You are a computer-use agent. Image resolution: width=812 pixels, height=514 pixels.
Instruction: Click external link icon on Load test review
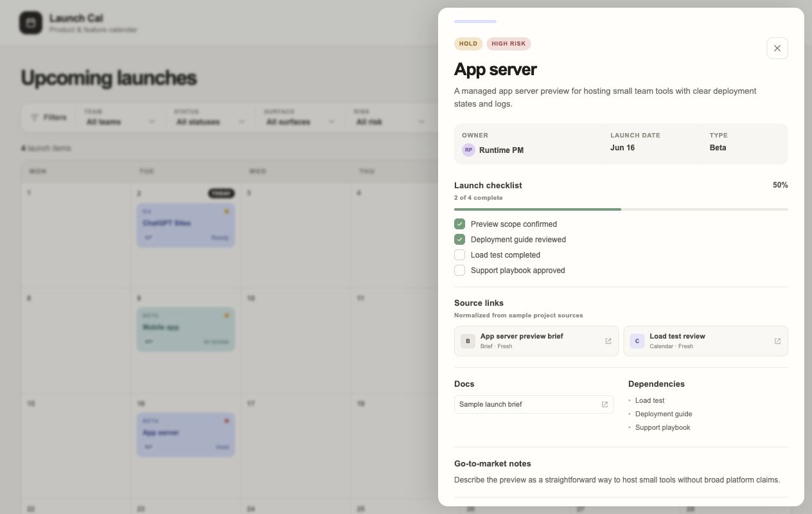777,341
